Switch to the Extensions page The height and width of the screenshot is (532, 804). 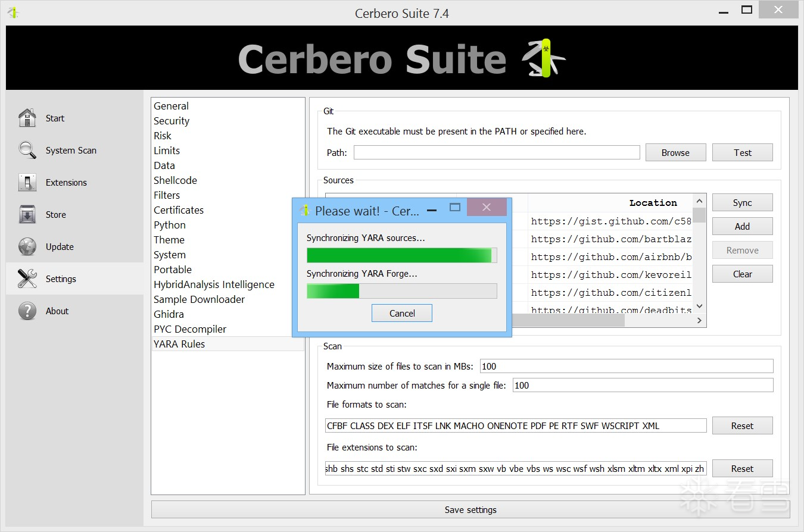(74, 182)
